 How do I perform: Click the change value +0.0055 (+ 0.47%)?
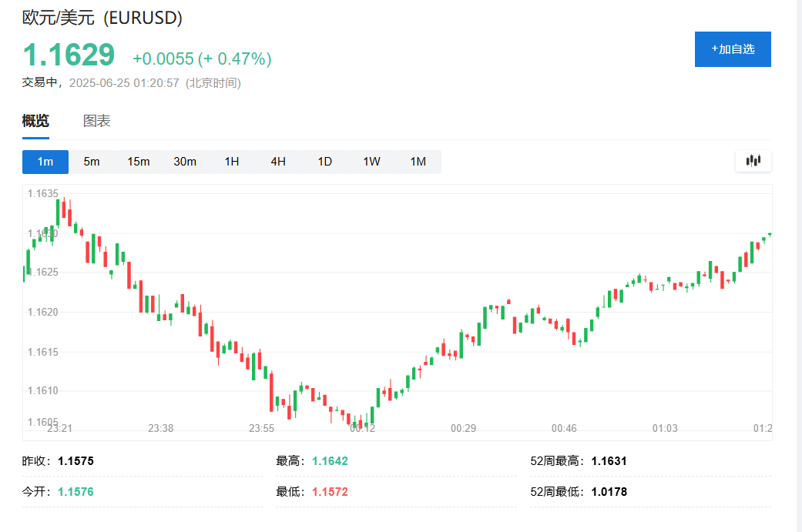pyautogui.click(x=202, y=59)
